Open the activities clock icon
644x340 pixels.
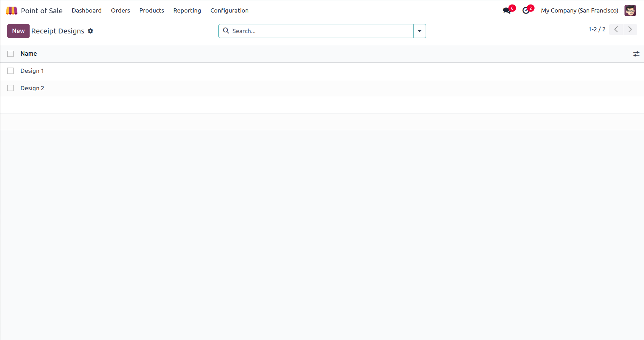(x=526, y=10)
